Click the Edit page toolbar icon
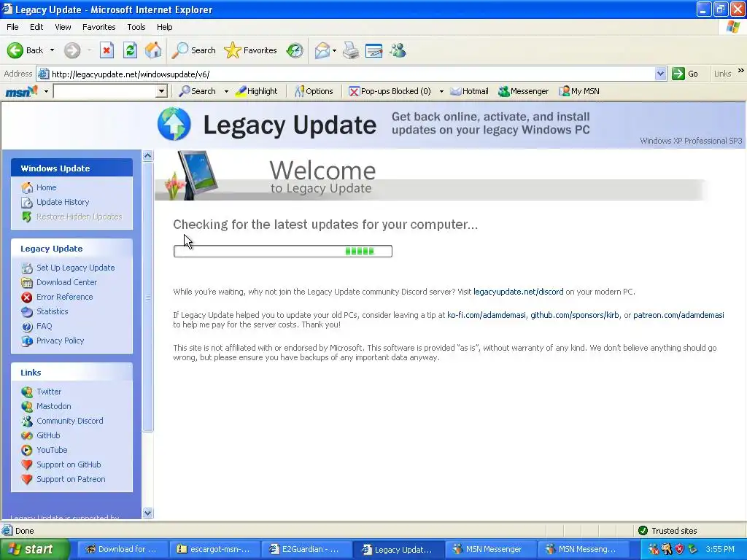The image size is (747, 560). (x=374, y=50)
